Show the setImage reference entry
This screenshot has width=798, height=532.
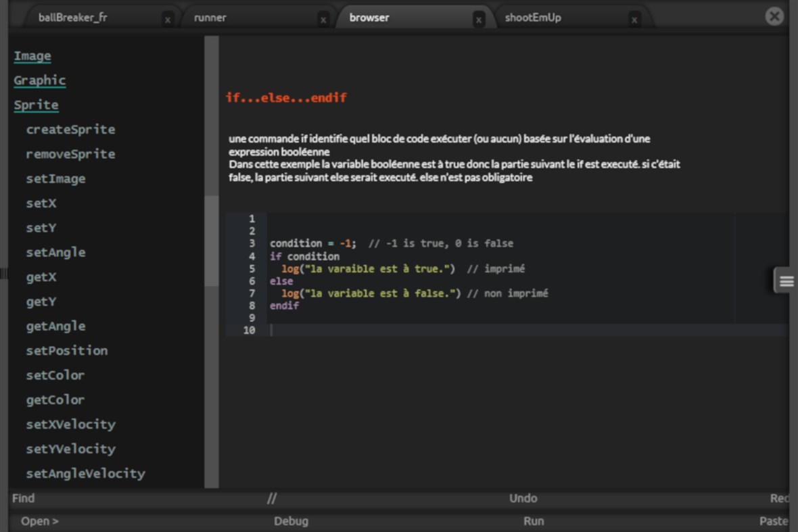coord(56,178)
